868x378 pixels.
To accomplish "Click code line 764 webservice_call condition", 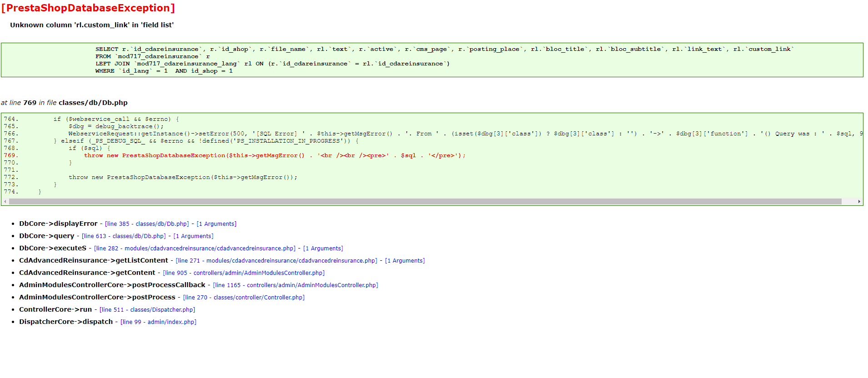I will (x=116, y=119).
